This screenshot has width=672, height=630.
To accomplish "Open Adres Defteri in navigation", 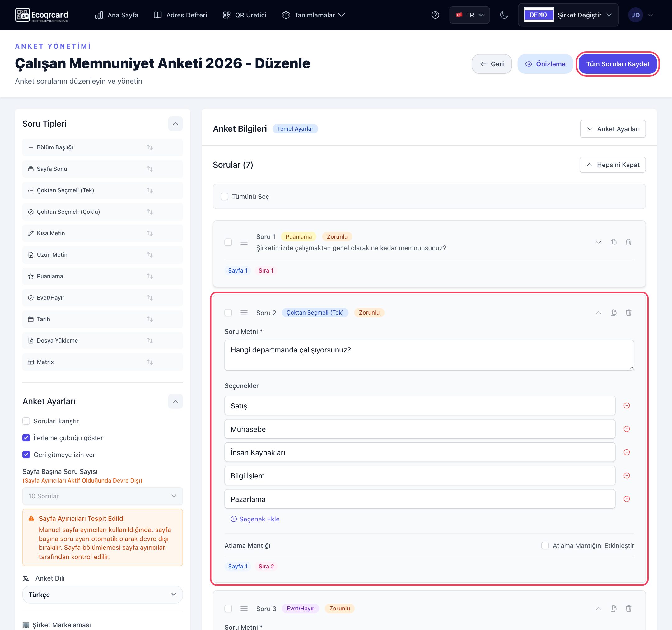I will click(180, 15).
